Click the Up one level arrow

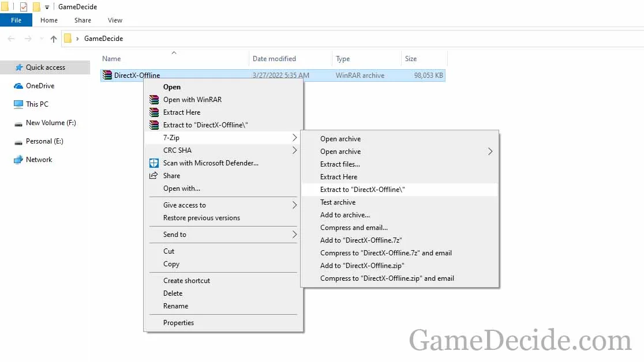(x=54, y=39)
